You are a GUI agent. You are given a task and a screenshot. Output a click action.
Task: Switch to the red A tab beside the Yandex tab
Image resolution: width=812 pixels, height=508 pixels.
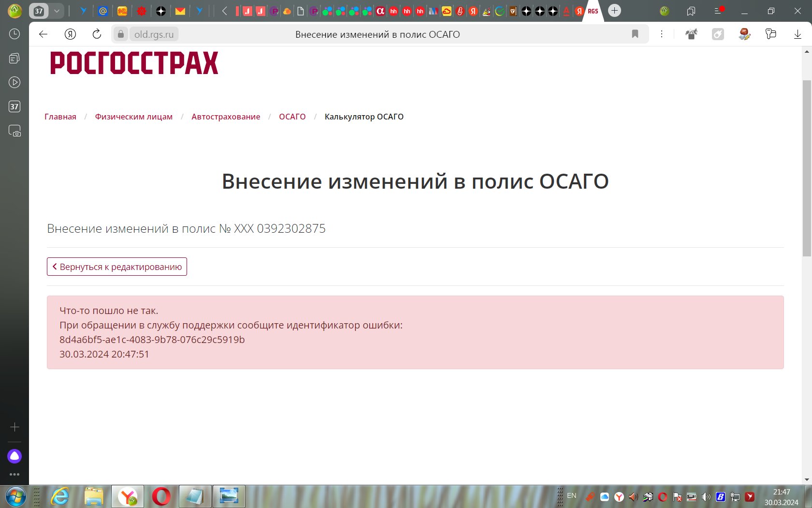pyautogui.click(x=566, y=11)
